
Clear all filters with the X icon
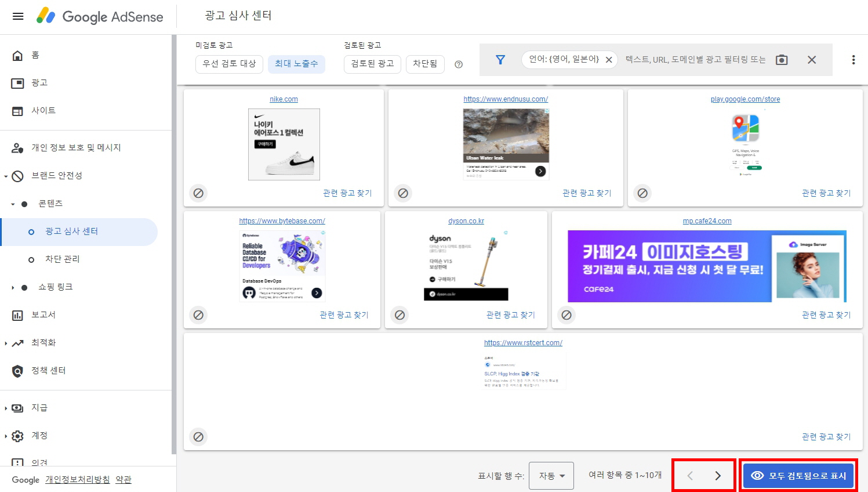[812, 60]
